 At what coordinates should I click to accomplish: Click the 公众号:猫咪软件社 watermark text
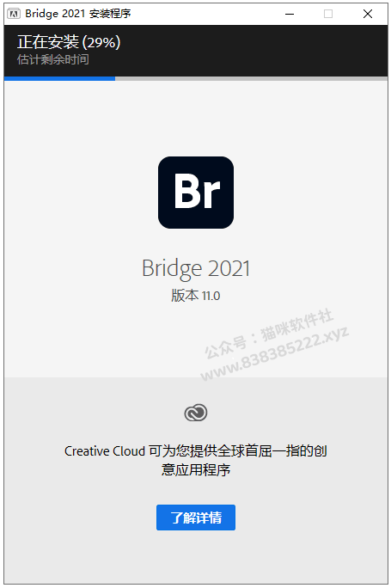coord(268,333)
